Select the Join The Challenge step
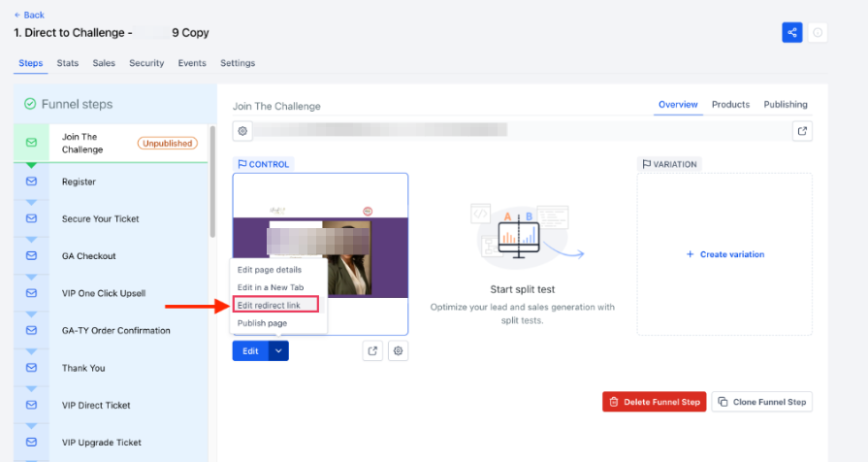 click(x=111, y=143)
